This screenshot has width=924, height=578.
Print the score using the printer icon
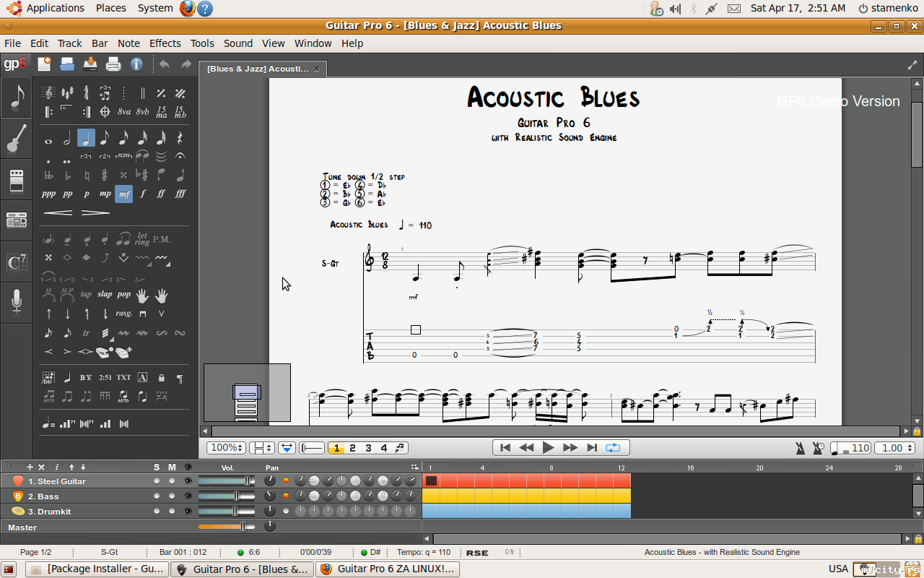point(113,64)
